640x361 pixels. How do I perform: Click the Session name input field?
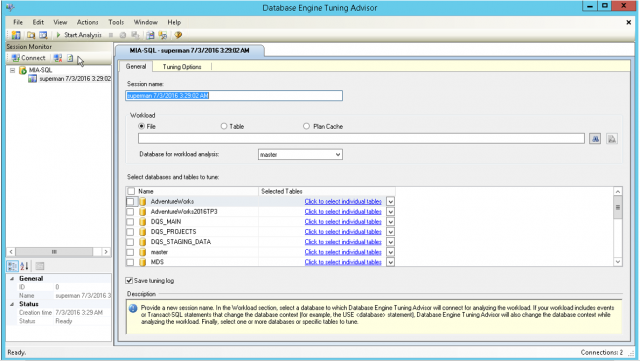click(x=234, y=96)
